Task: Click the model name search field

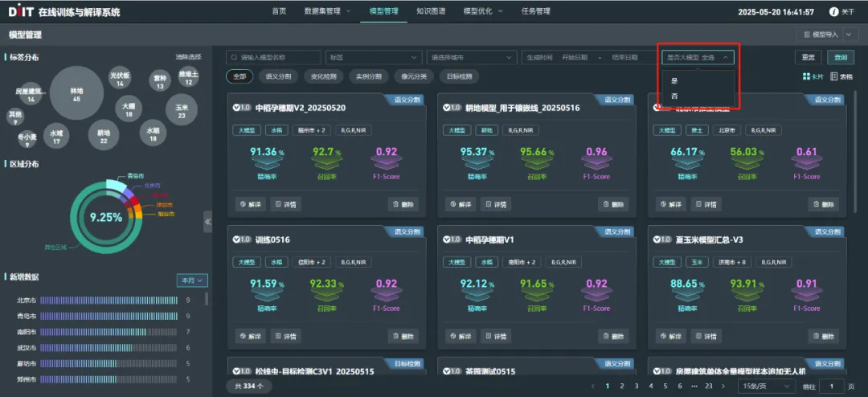Action: (273, 57)
